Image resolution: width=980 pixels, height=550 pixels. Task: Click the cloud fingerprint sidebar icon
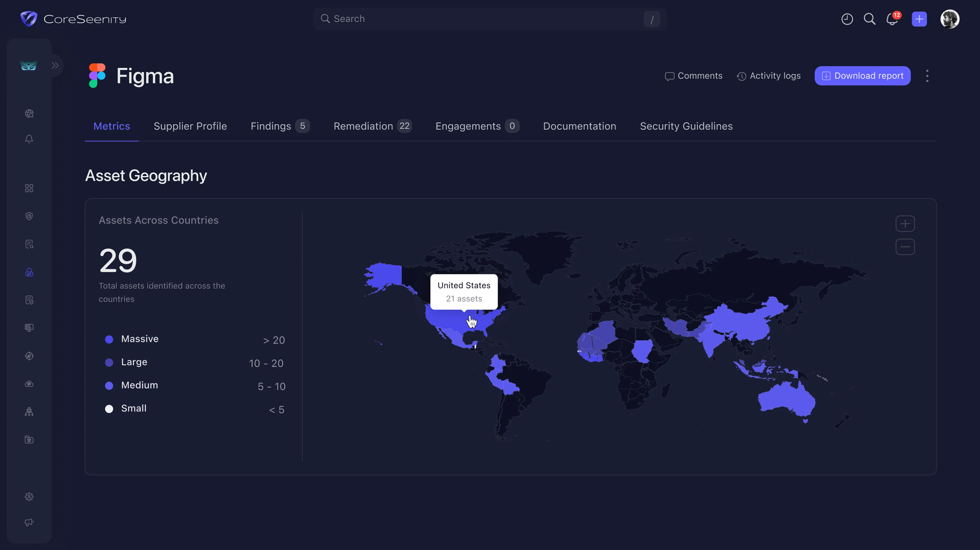coord(29,384)
